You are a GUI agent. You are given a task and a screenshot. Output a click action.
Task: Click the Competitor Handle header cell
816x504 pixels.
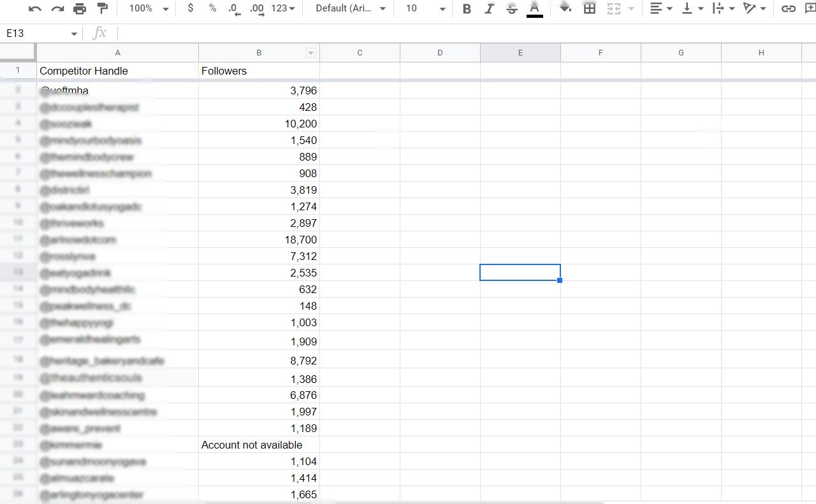click(x=117, y=71)
